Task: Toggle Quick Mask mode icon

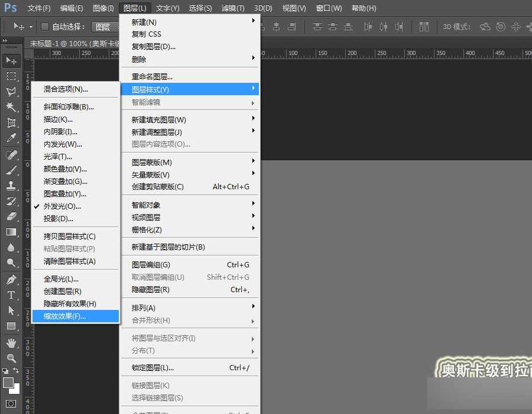Action: (11, 403)
